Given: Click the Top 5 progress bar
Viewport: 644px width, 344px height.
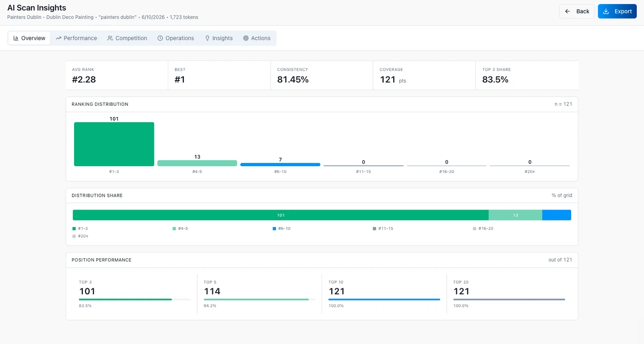Looking at the screenshot, I should (260, 299).
